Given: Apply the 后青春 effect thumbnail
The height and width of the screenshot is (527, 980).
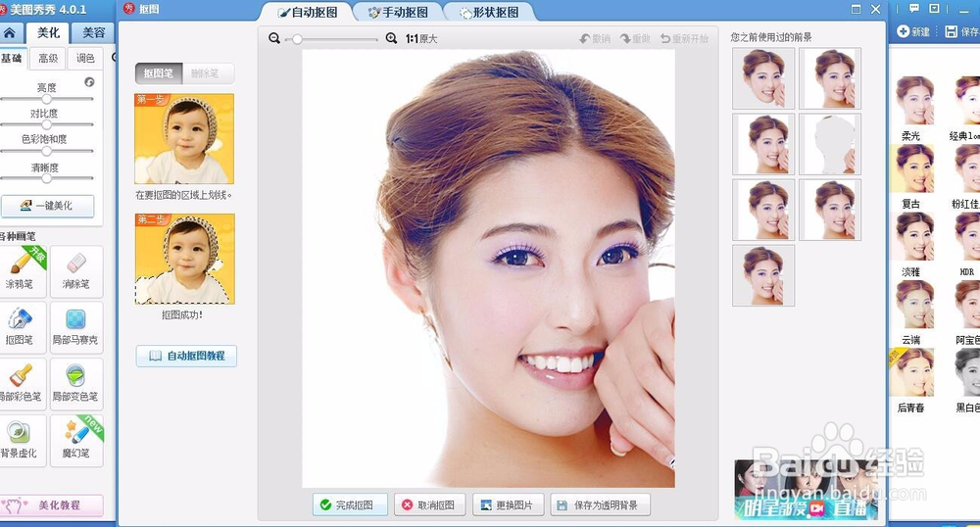Looking at the screenshot, I should coord(911,372).
